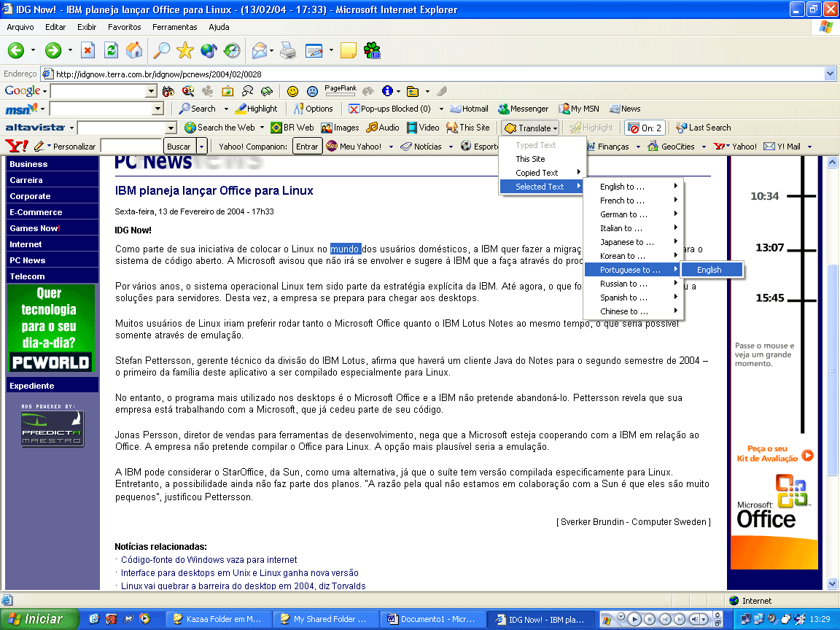Open the address bar dropdown
Screen dimensions: 840x630
pos(830,74)
